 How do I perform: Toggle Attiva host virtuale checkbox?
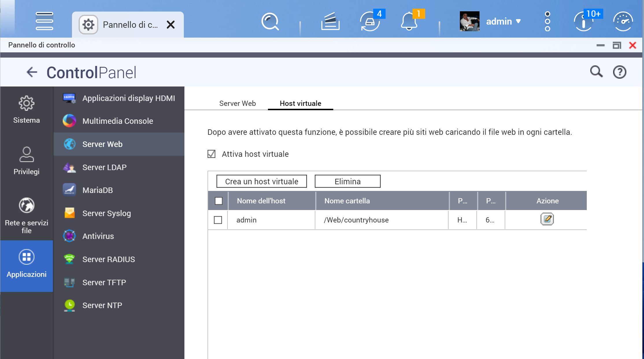tap(212, 154)
